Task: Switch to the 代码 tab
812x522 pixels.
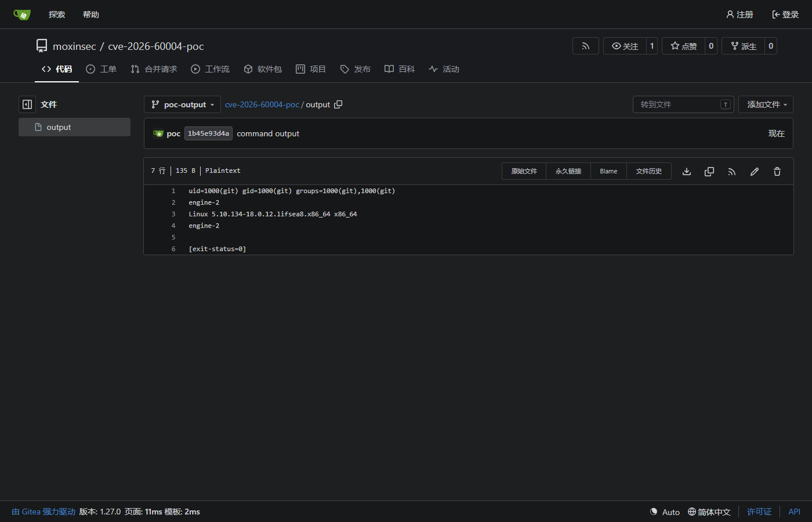Action: (57, 69)
